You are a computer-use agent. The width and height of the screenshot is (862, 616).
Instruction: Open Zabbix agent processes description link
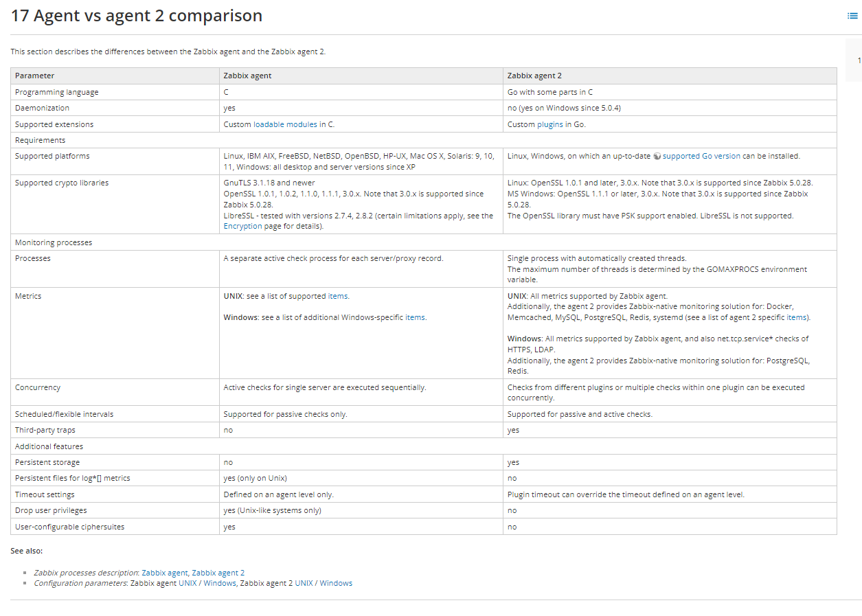click(x=165, y=573)
